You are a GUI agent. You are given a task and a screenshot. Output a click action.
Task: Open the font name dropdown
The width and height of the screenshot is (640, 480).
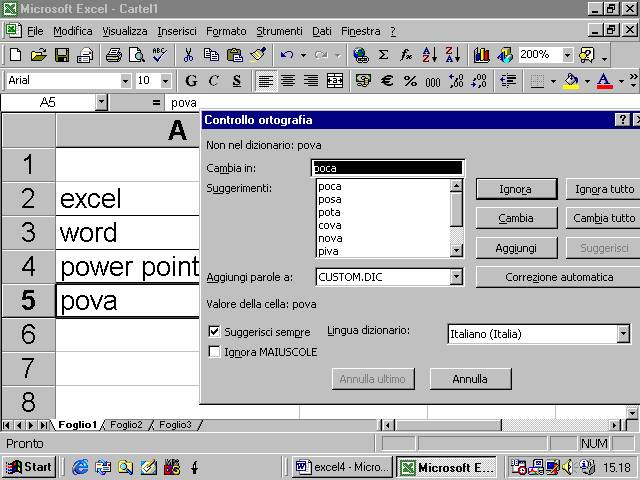125,81
